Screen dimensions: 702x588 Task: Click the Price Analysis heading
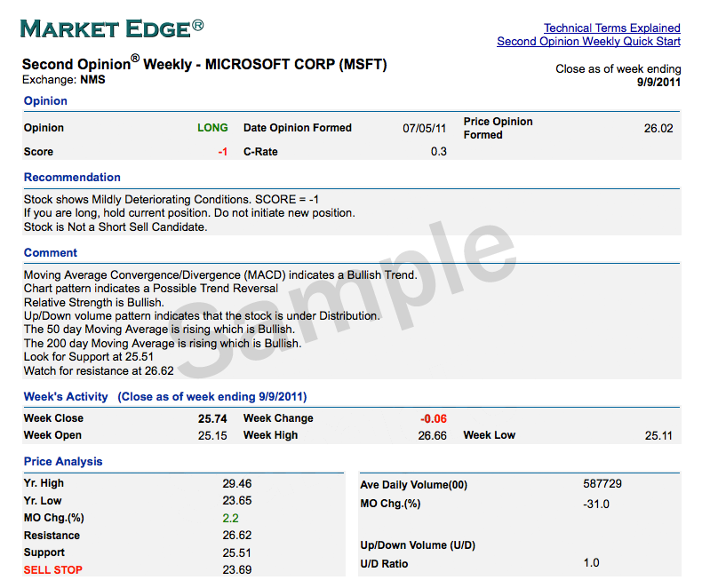click(x=63, y=461)
